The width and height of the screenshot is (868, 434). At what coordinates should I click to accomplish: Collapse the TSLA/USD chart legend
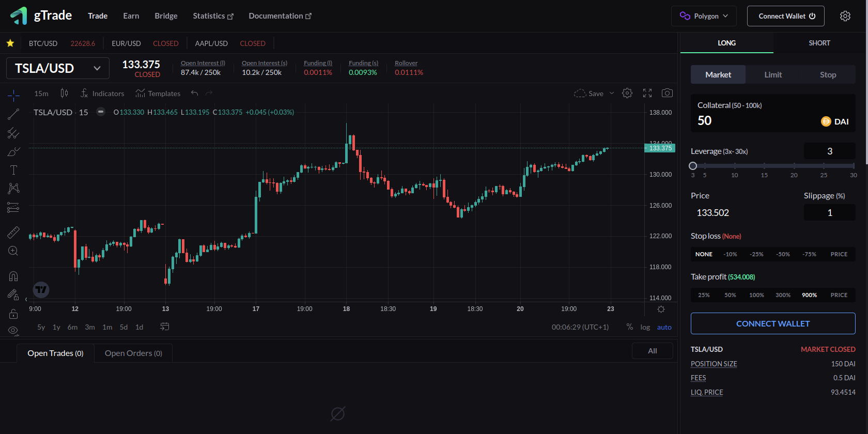[x=101, y=112]
